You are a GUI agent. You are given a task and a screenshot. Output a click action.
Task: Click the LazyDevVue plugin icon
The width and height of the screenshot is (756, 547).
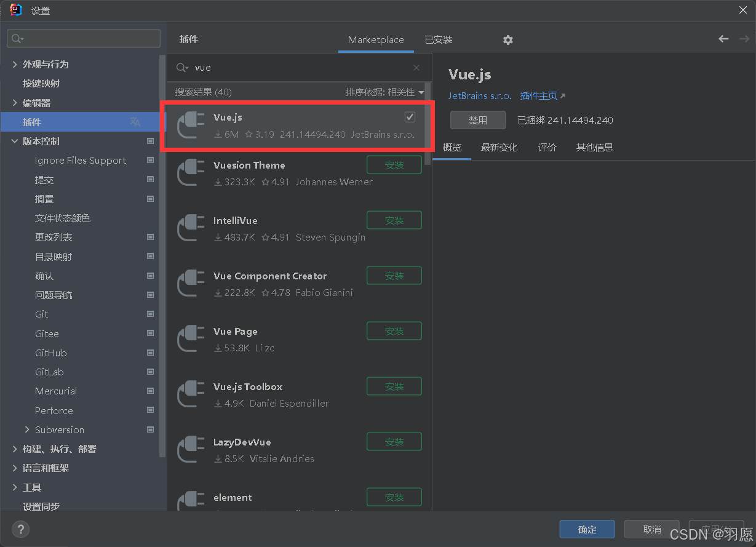[191, 450]
